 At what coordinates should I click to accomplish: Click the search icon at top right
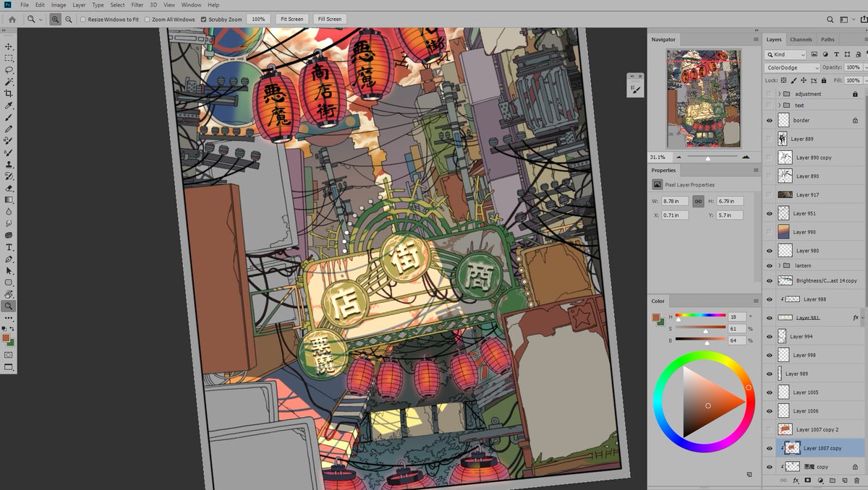(831, 20)
